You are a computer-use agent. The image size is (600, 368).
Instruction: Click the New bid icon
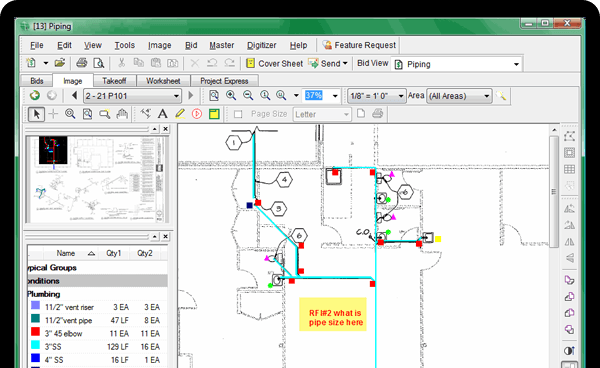coord(31,63)
